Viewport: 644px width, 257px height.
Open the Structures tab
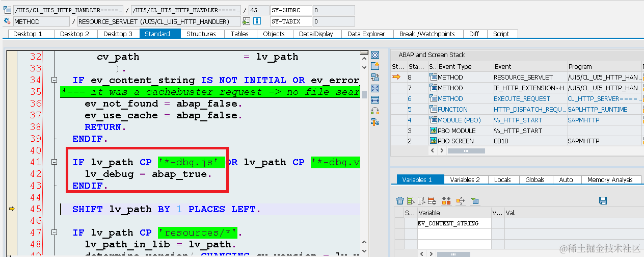pos(201,34)
